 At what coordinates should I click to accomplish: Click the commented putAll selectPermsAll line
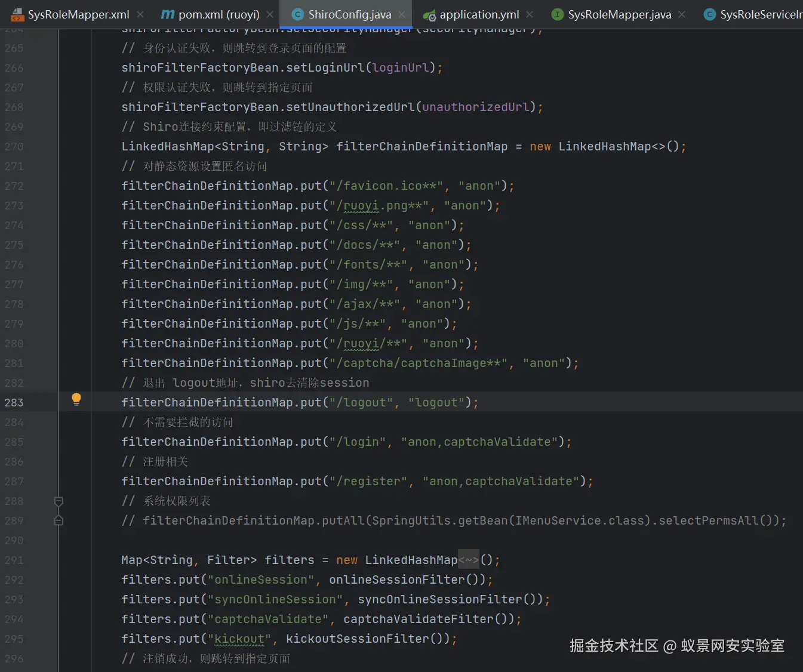454,520
